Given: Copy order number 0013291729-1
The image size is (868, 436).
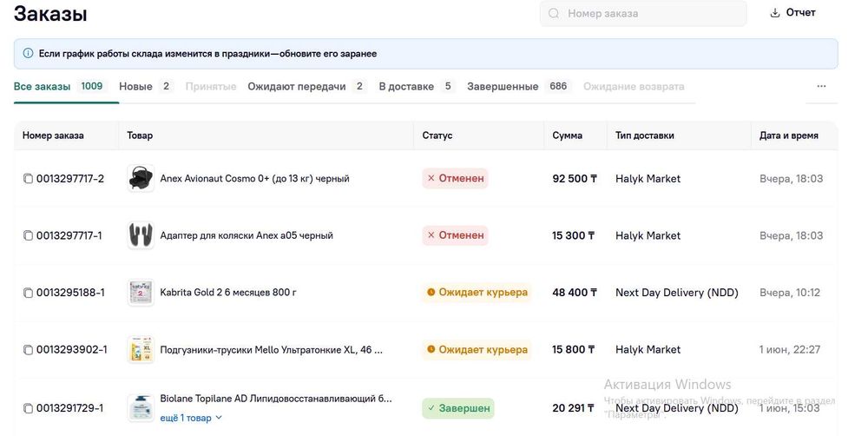Looking at the screenshot, I should [x=28, y=408].
